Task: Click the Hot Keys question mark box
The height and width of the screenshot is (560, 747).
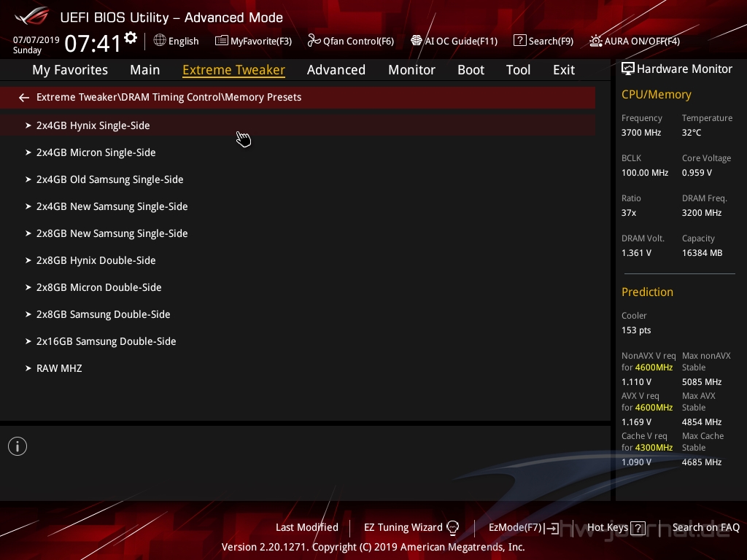Action: tap(638, 528)
